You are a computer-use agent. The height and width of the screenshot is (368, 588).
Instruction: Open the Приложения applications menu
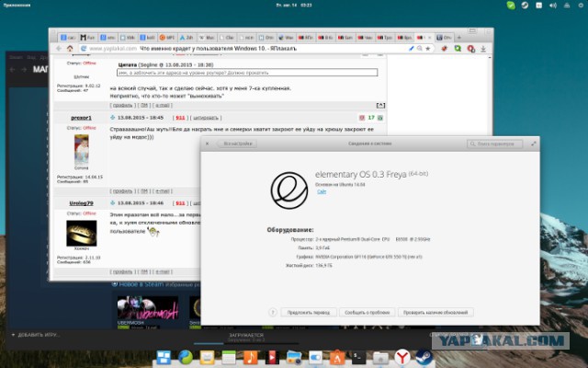[17, 6]
